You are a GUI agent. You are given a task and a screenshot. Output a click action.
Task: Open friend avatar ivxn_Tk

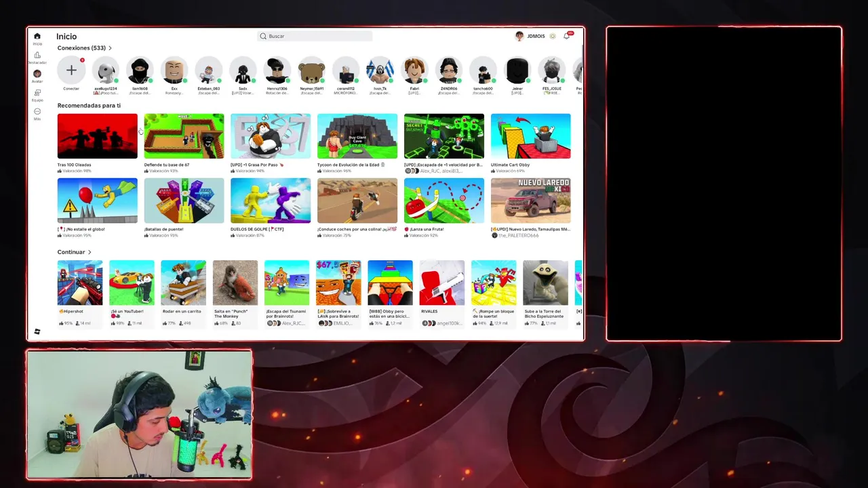coord(380,70)
